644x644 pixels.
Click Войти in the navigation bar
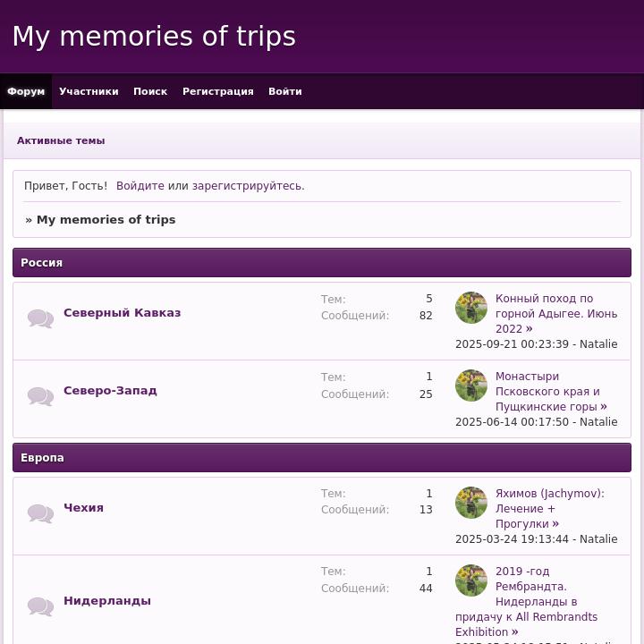[x=285, y=91]
